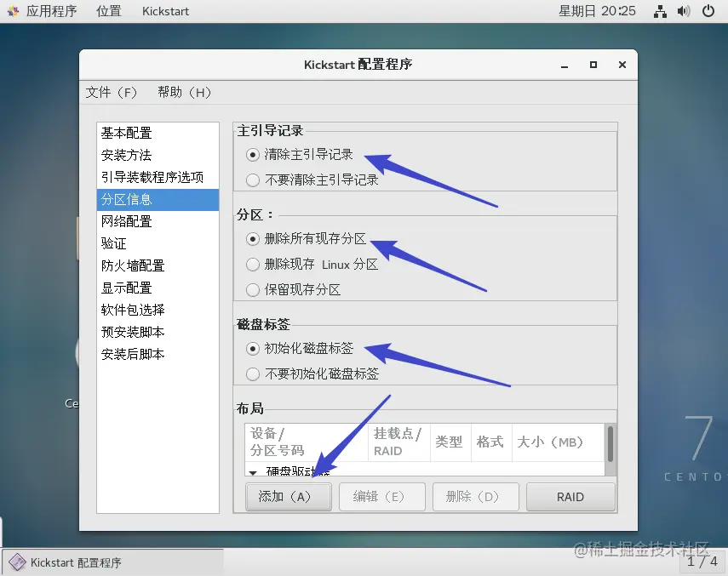Open the 应用程序 menu in top panel

click(x=52, y=11)
